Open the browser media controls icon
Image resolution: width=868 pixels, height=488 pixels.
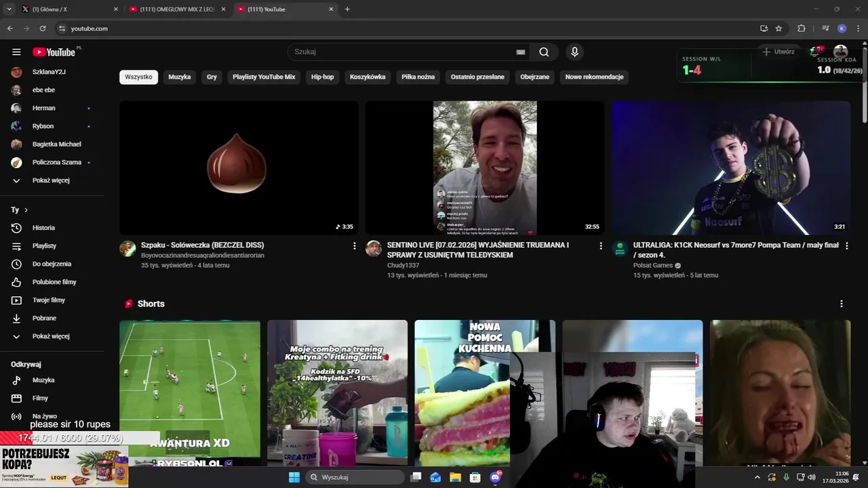pyautogui.click(x=825, y=28)
